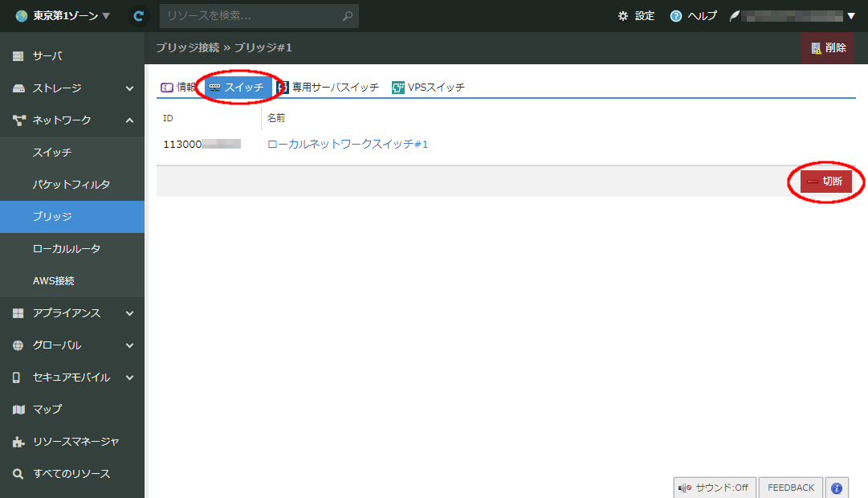Switch to the VPSスイッチ tab
The image size is (868, 498).
pos(429,88)
